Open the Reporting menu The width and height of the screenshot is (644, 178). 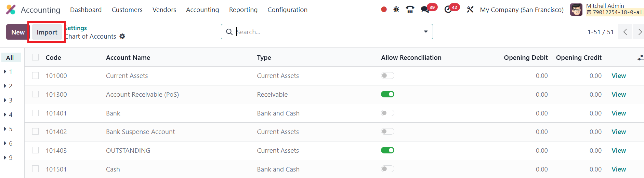point(243,10)
